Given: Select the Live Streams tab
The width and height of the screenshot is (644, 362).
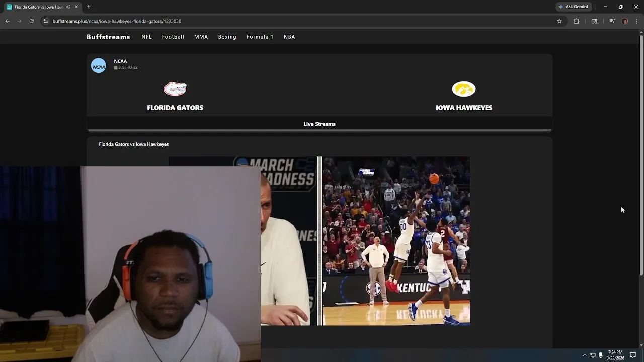Looking at the screenshot, I should click(319, 124).
